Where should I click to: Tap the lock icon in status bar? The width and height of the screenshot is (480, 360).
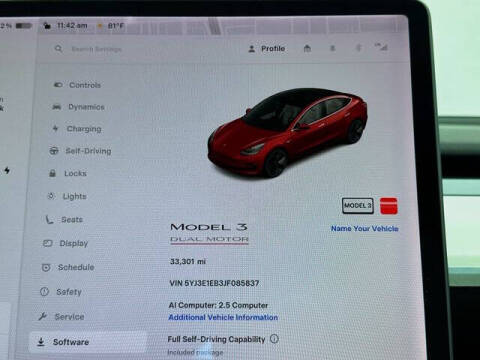(47, 25)
